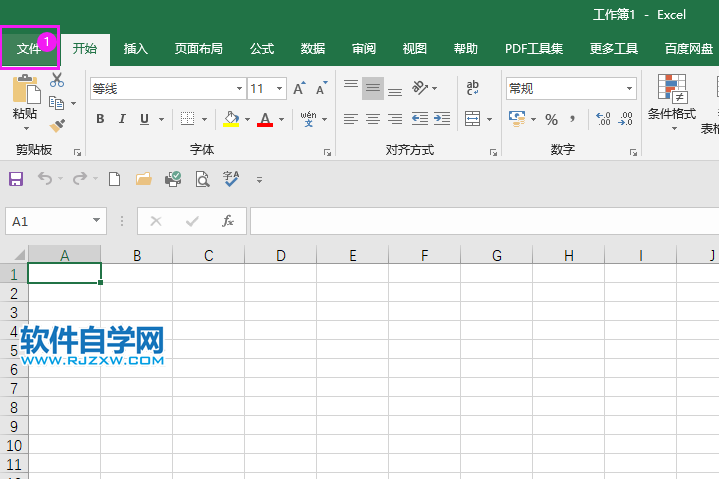Open file with folder icon

(x=144, y=179)
